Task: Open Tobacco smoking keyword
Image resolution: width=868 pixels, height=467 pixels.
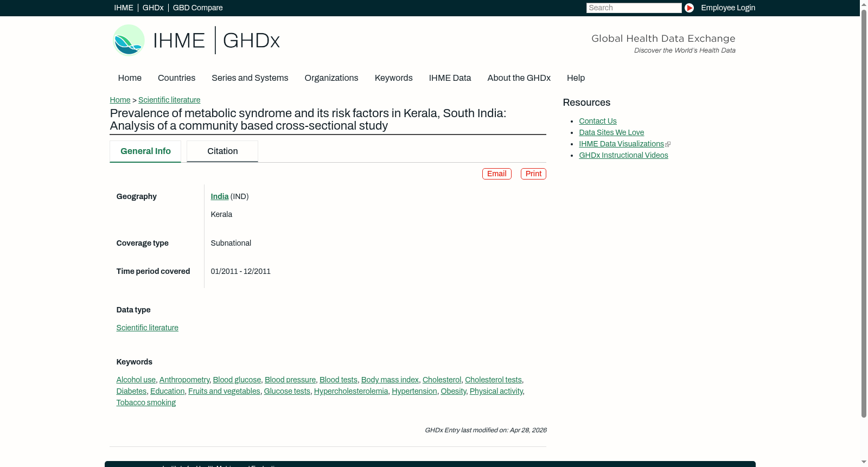Action: 146,402
